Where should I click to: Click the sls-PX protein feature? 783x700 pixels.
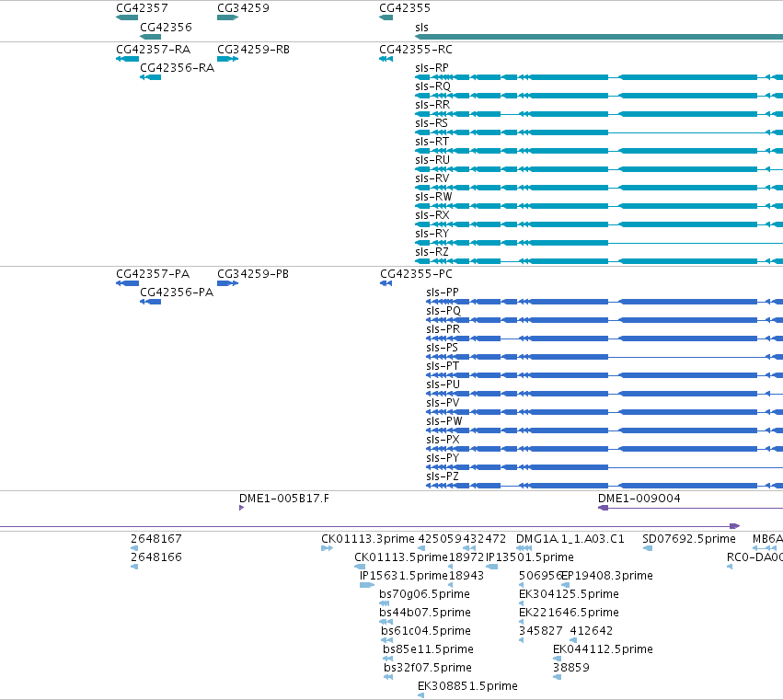click(x=605, y=450)
